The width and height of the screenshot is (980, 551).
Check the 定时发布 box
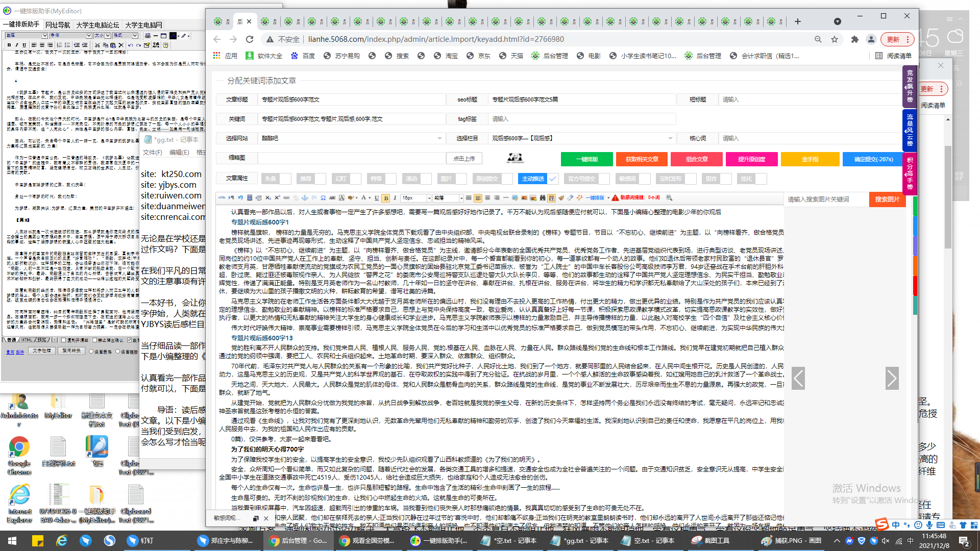pos(691,179)
